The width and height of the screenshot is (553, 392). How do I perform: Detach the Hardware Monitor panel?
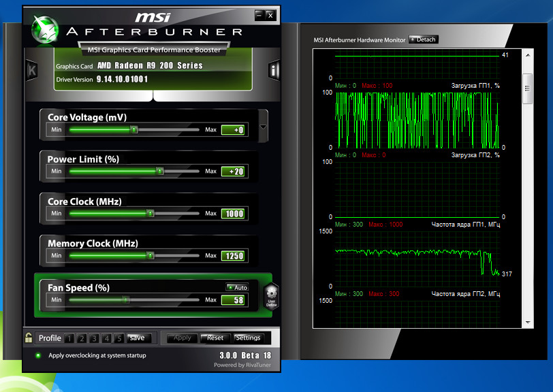point(424,39)
